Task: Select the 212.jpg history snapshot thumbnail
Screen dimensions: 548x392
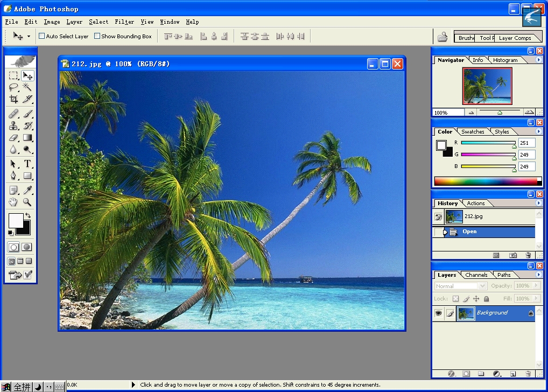Action: [454, 216]
